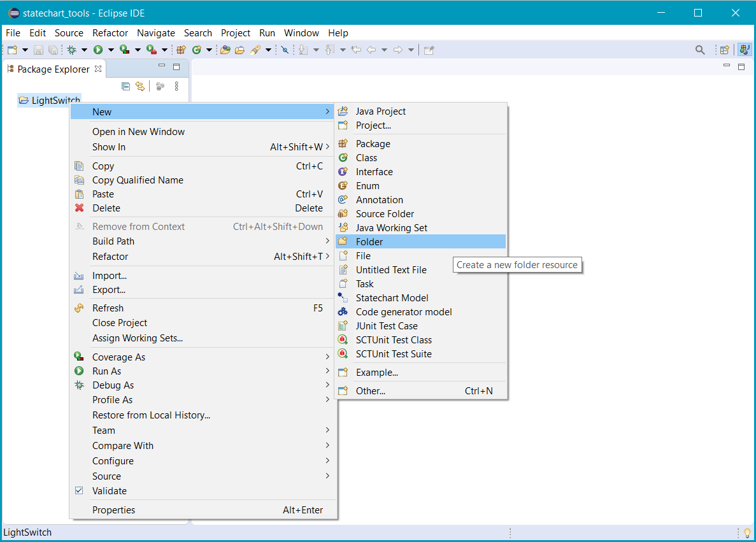Open Package Explorer view menu (three dots)
756x542 pixels.
click(x=176, y=87)
